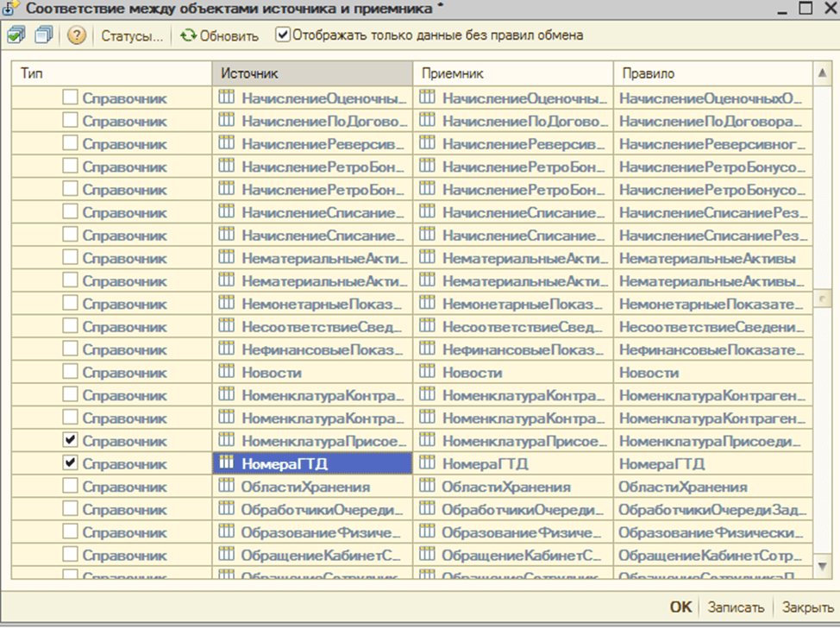Image resolution: width=840 pixels, height=629 pixels.
Task: Click the Источник column header
Action: pyautogui.click(x=312, y=74)
